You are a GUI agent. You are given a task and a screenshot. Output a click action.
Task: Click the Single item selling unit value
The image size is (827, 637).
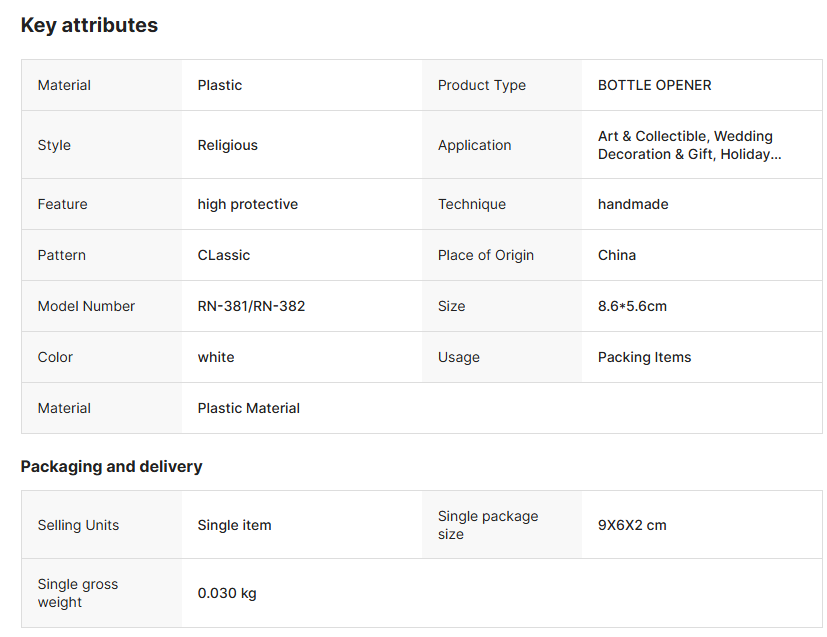click(x=234, y=525)
